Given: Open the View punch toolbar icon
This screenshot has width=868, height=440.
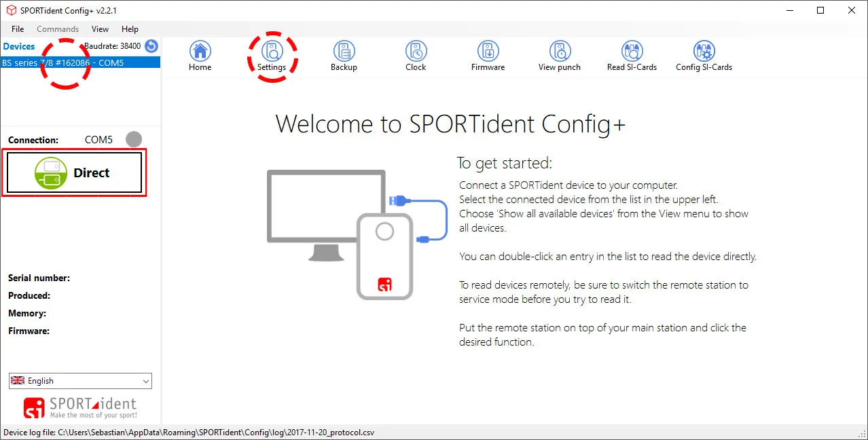Looking at the screenshot, I should pos(560,56).
